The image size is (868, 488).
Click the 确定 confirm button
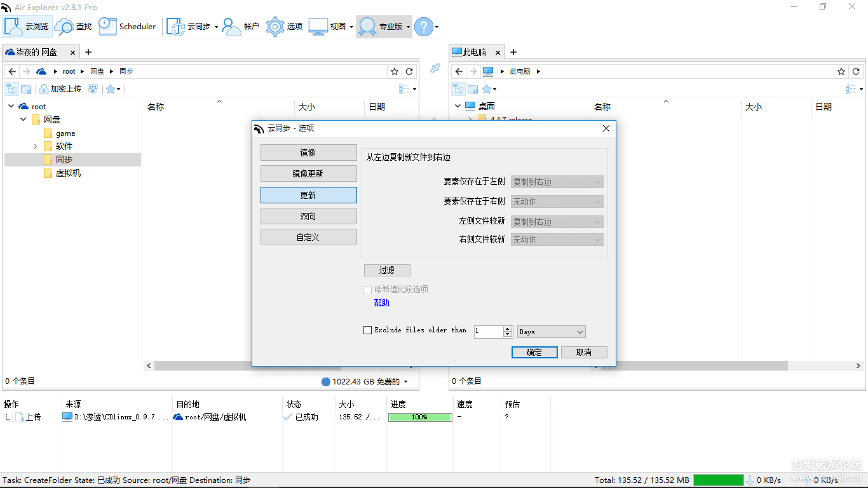[x=534, y=351]
